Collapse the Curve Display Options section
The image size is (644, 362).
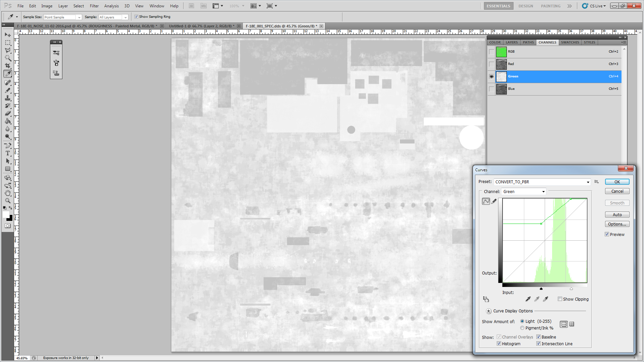point(489,311)
